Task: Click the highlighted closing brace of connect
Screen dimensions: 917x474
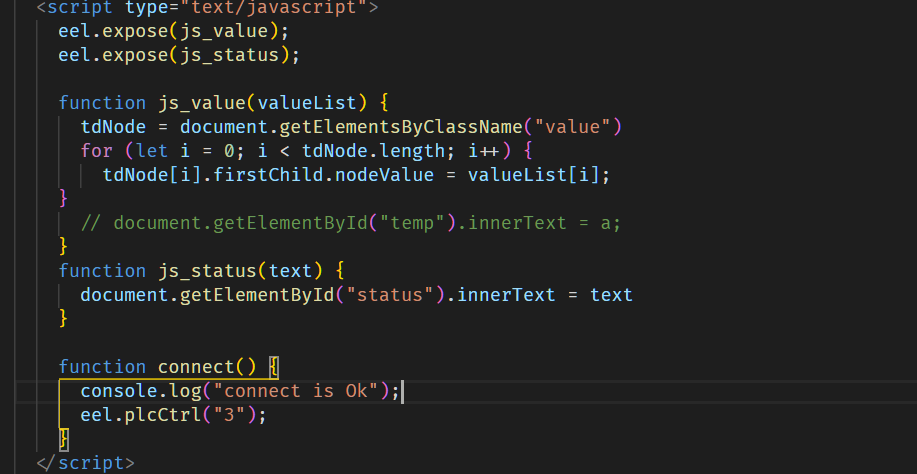Action: point(64,439)
